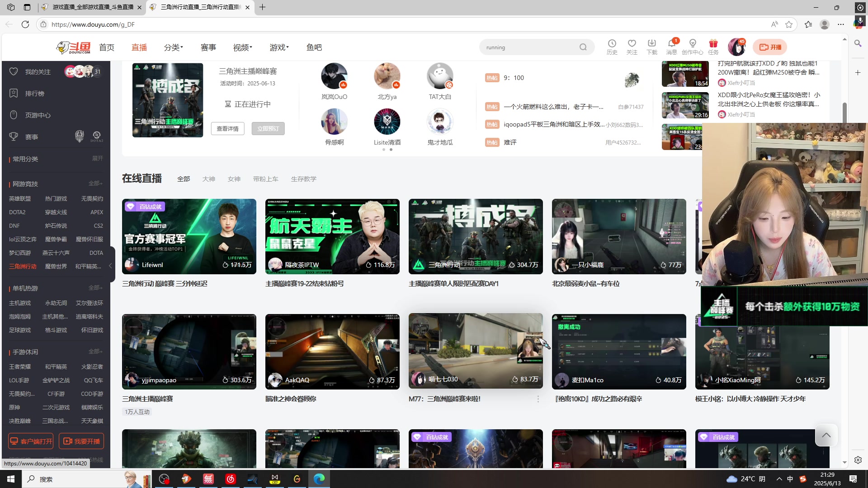The image size is (868, 488).
Task: Click the back-to-top arrow button
Action: [826, 435]
